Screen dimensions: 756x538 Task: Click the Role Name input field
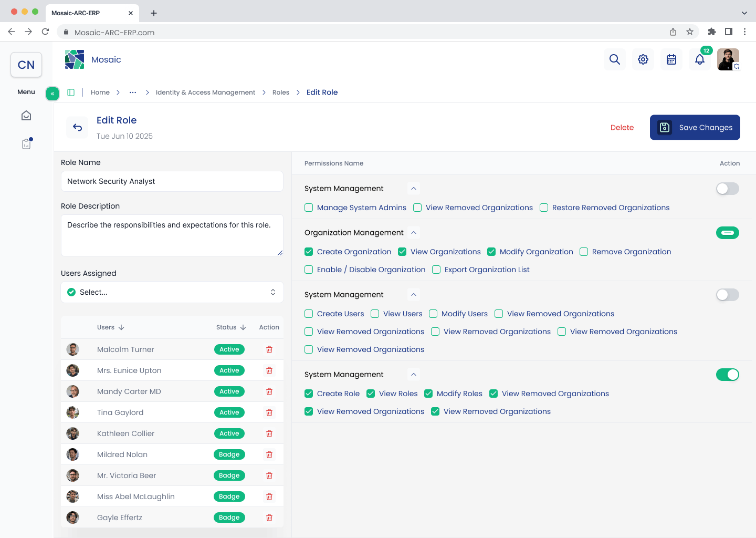[x=172, y=181]
